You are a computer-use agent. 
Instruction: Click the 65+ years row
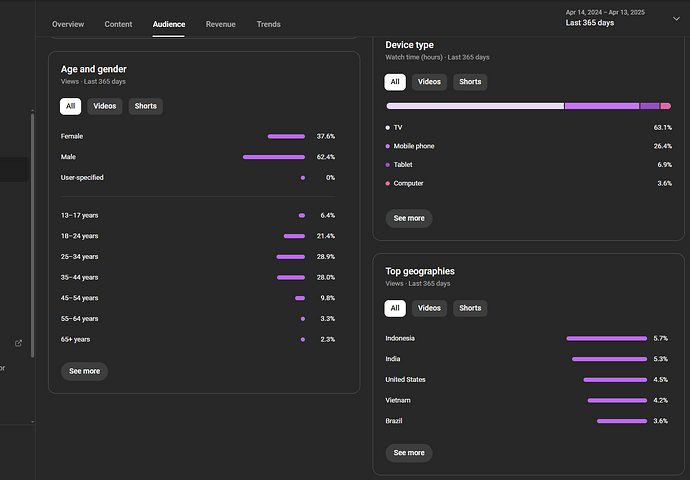[x=198, y=340]
